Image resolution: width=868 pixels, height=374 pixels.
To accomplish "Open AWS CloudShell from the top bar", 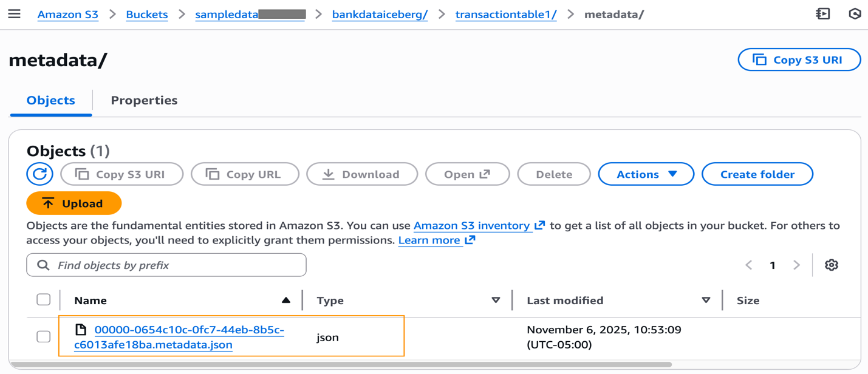I will click(823, 13).
